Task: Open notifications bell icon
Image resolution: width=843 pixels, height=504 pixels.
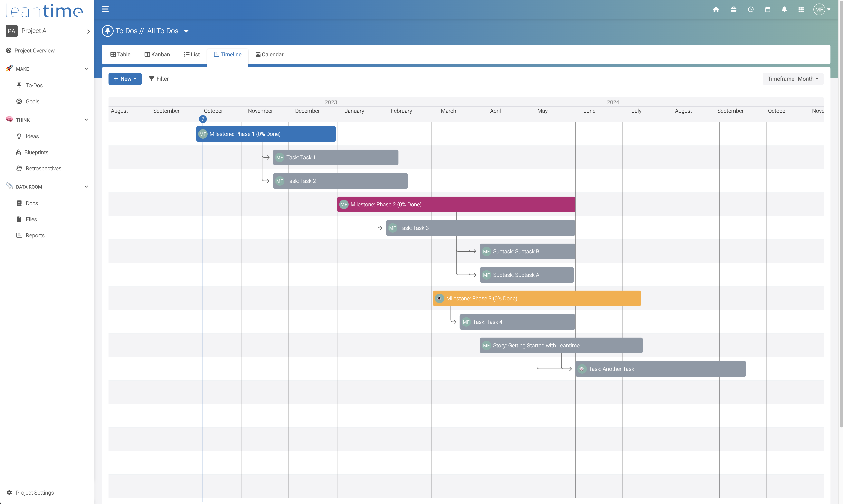Action: [784, 10]
